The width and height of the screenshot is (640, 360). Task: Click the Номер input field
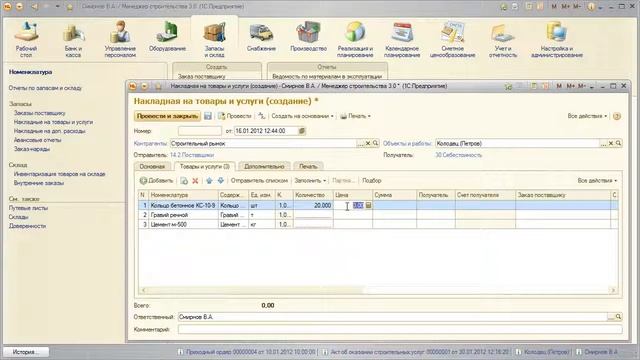tap(200, 131)
